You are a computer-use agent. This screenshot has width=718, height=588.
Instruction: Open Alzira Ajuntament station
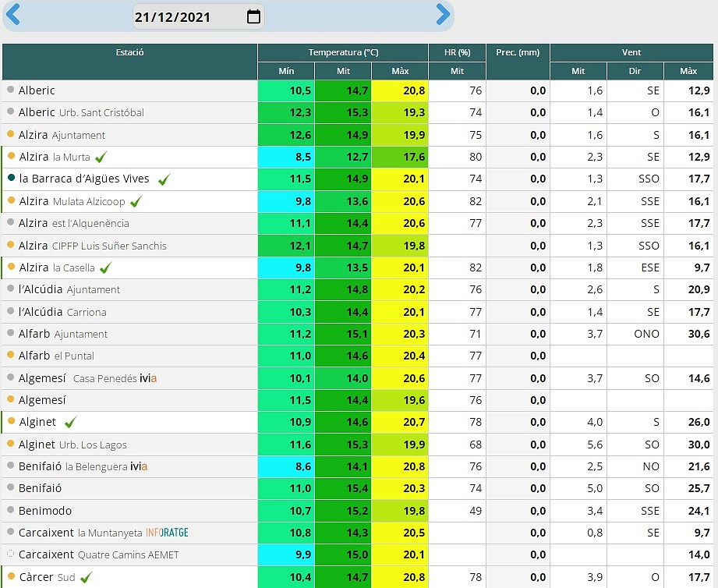click(62, 135)
